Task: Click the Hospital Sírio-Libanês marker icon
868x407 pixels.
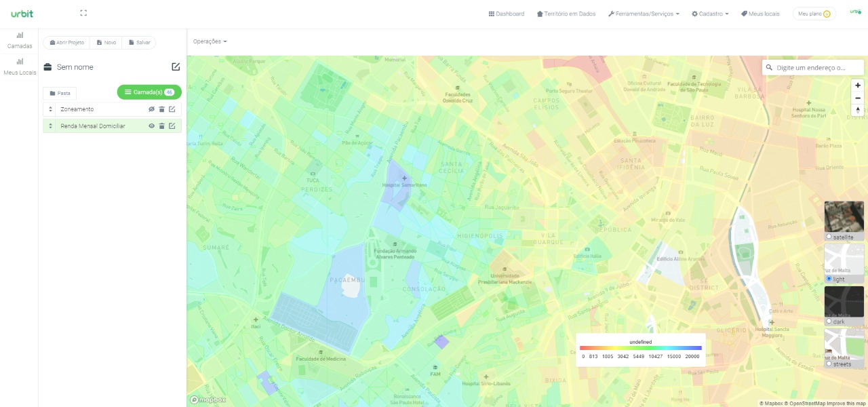Action: (x=486, y=377)
